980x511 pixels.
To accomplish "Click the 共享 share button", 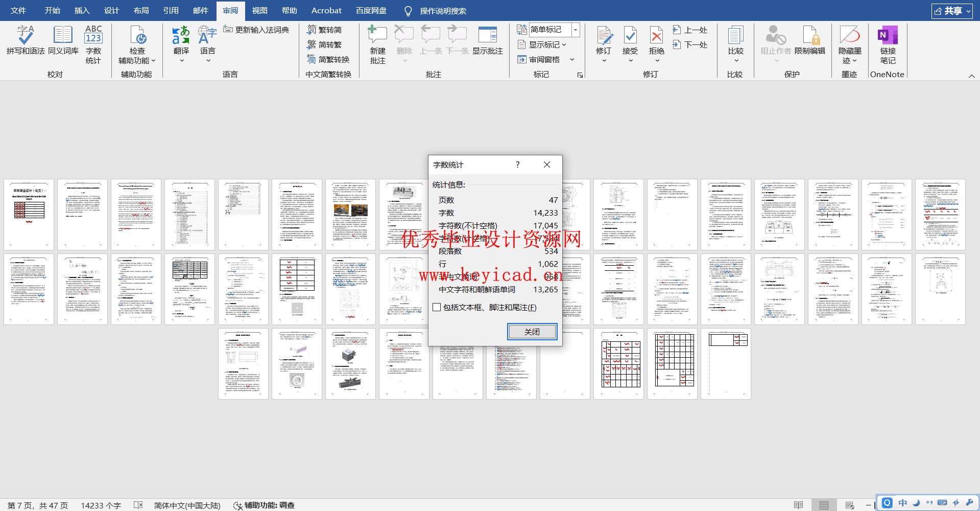I will click(952, 11).
